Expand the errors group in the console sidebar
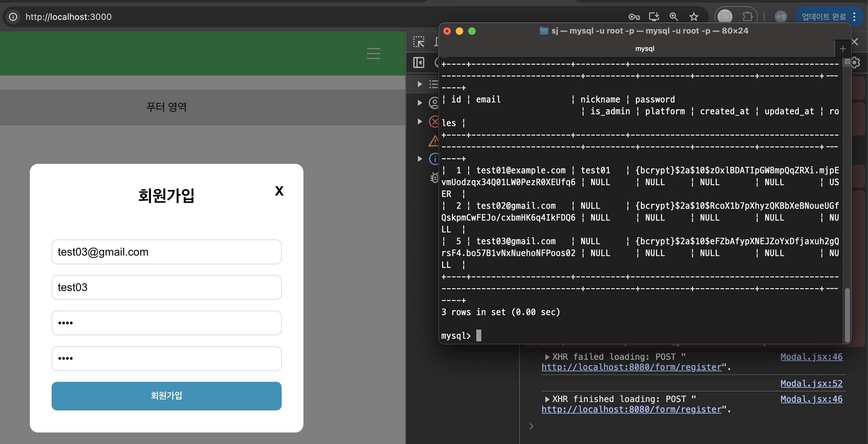The width and height of the screenshot is (868, 444). click(420, 122)
